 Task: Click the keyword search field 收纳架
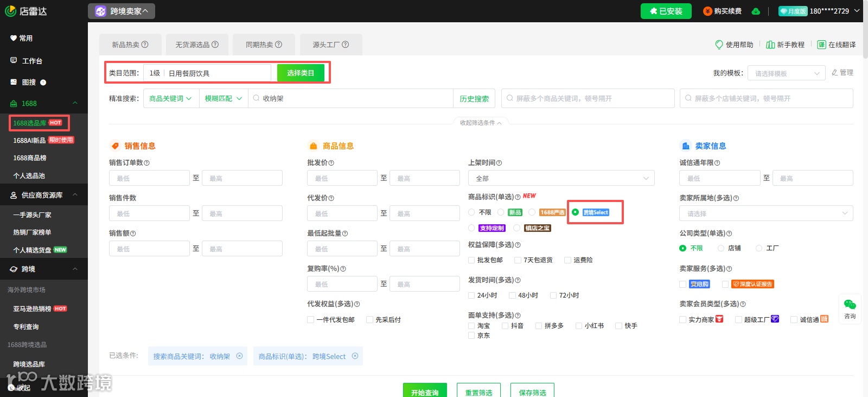point(351,98)
